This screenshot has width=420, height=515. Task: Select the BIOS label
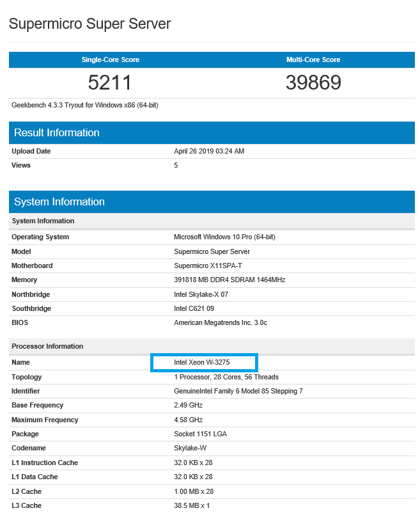(20, 322)
